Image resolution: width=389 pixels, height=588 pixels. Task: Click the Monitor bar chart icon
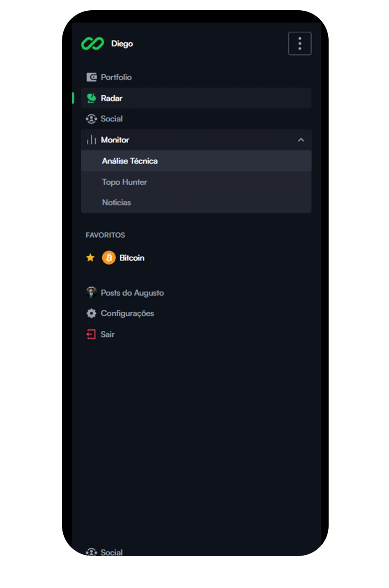coord(91,140)
